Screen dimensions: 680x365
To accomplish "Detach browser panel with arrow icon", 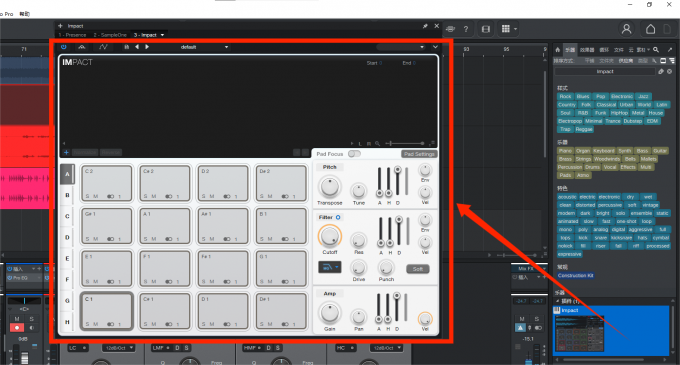I will 670,50.
